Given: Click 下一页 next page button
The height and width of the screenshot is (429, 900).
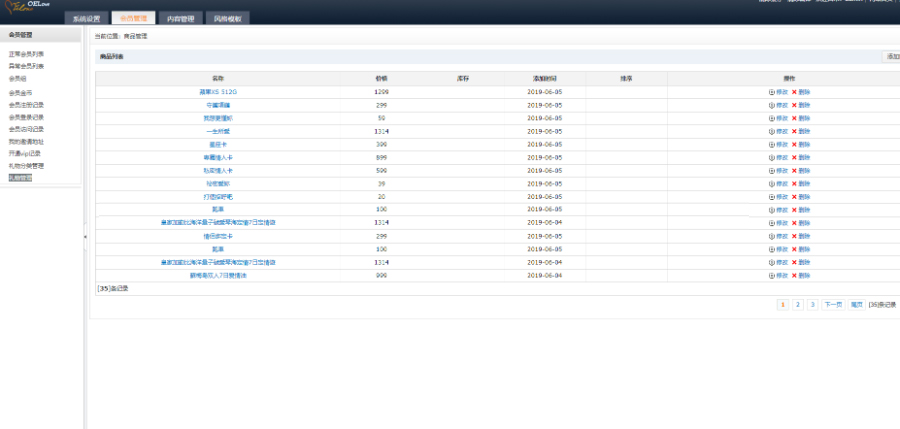Looking at the screenshot, I should click(x=832, y=304).
